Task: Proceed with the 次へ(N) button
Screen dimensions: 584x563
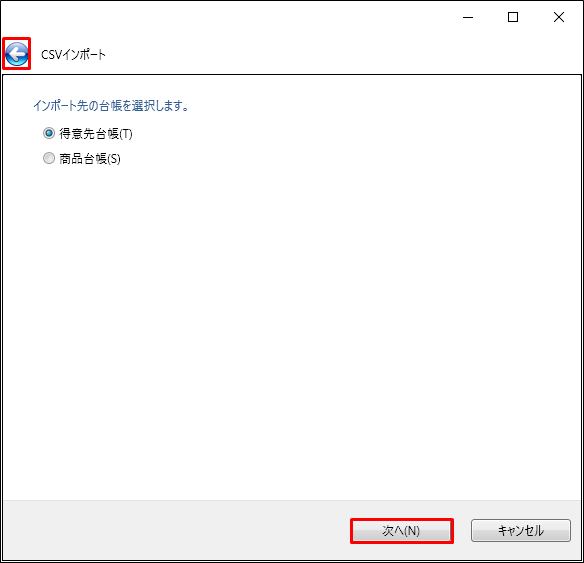Action: point(402,531)
